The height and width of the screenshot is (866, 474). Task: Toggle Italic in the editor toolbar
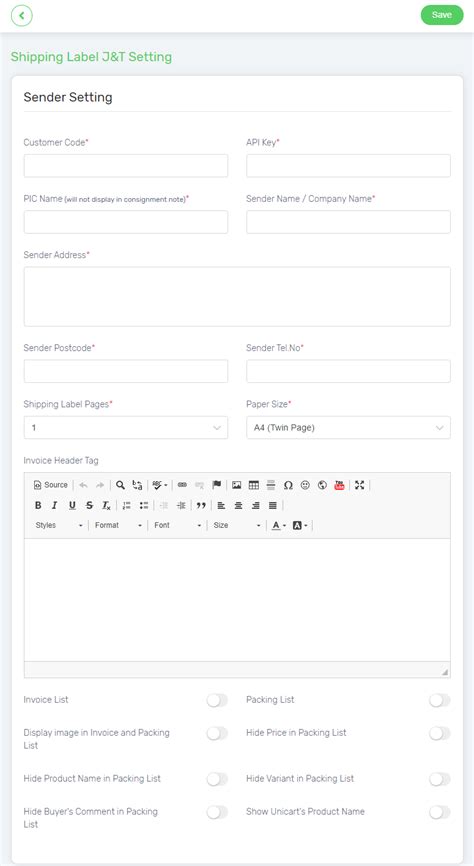click(55, 505)
